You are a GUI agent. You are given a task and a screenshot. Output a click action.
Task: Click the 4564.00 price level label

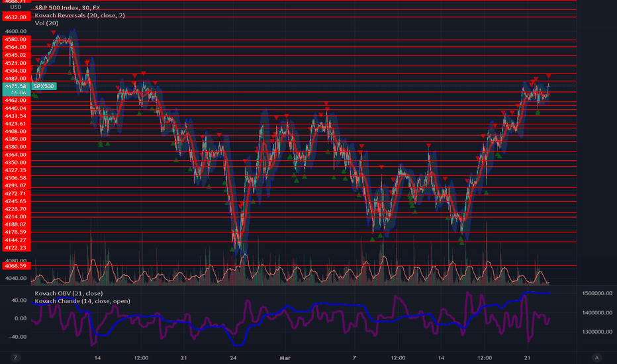click(16, 47)
